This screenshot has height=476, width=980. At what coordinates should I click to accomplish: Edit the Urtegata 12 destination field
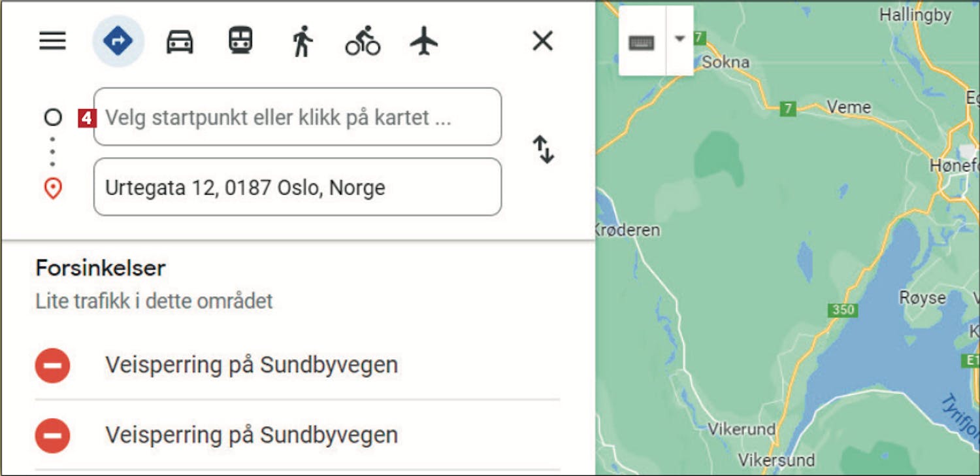click(298, 187)
